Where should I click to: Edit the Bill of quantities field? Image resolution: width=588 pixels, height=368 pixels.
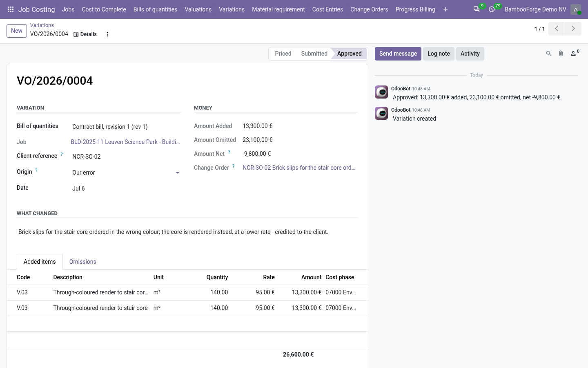[126, 127]
